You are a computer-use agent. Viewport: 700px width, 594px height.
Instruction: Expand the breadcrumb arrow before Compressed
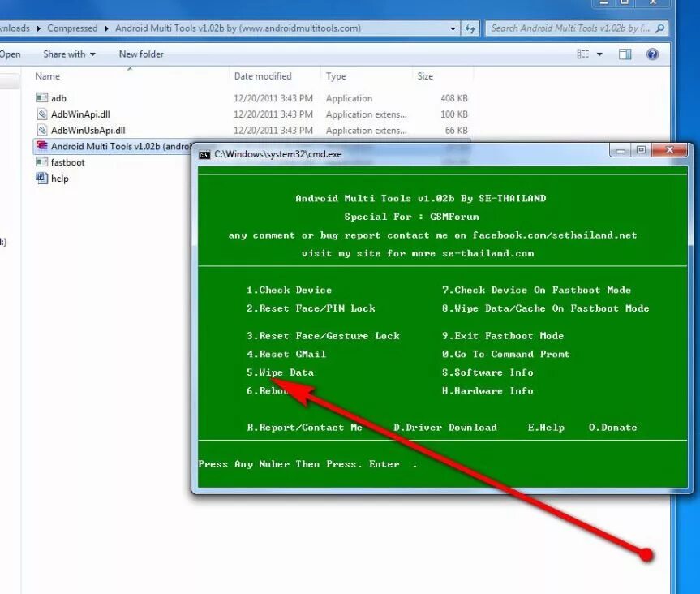coord(38,28)
